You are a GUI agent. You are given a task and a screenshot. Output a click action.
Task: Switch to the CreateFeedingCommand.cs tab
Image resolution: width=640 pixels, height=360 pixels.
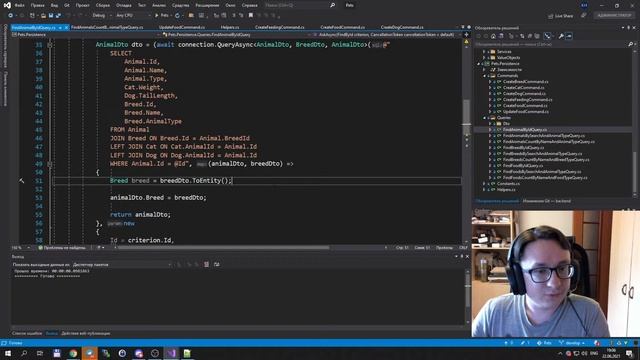coord(280,27)
